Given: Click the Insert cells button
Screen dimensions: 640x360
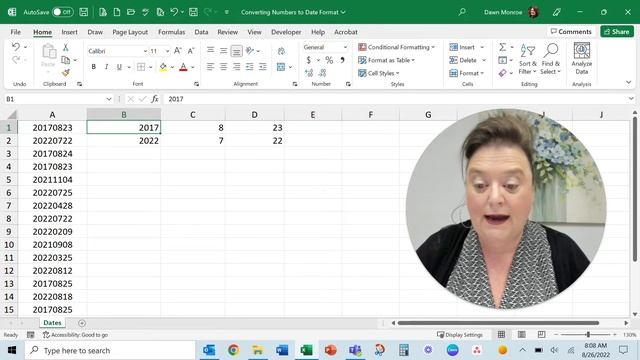Looking at the screenshot, I should (462, 47).
